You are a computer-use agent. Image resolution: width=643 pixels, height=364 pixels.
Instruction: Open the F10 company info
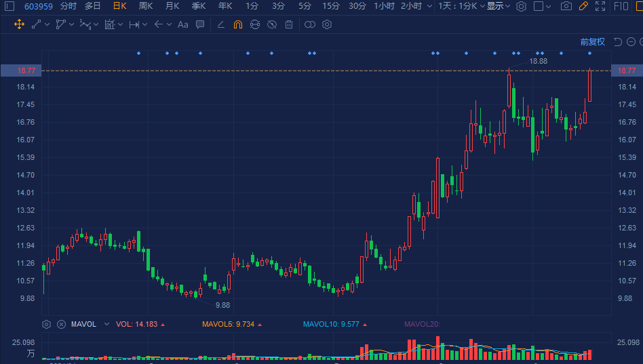click(621, 6)
